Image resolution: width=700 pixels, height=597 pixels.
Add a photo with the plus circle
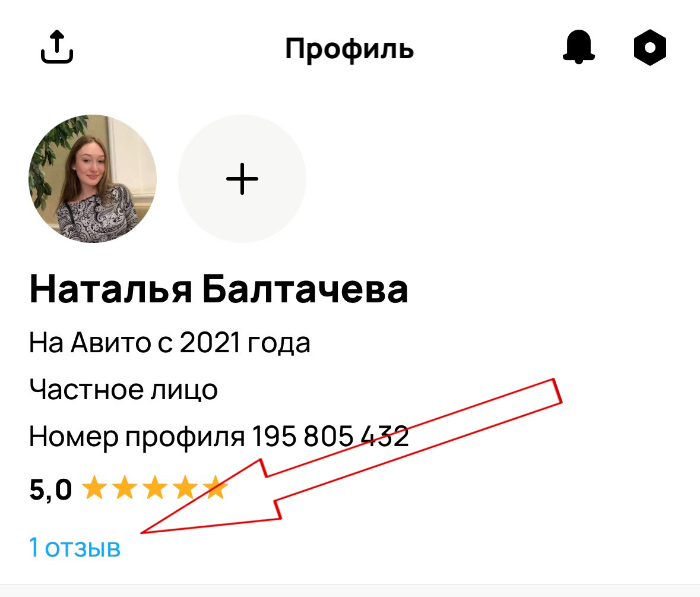tap(242, 179)
